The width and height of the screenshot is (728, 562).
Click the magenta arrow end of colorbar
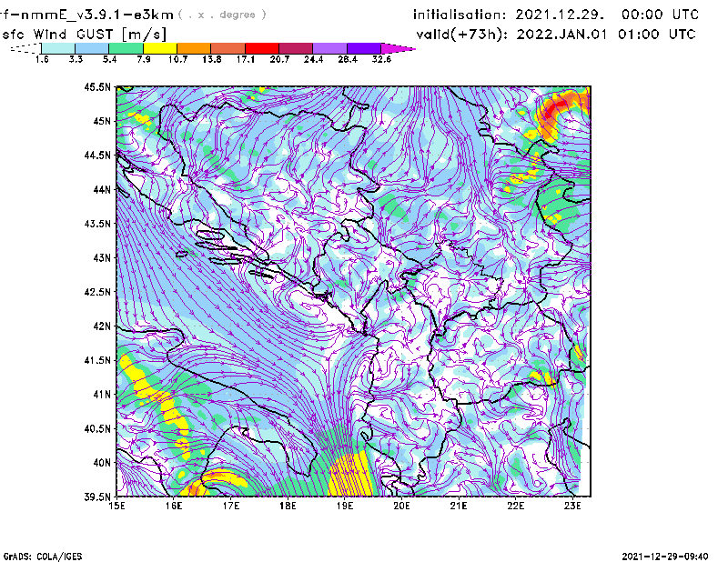click(x=398, y=48)
